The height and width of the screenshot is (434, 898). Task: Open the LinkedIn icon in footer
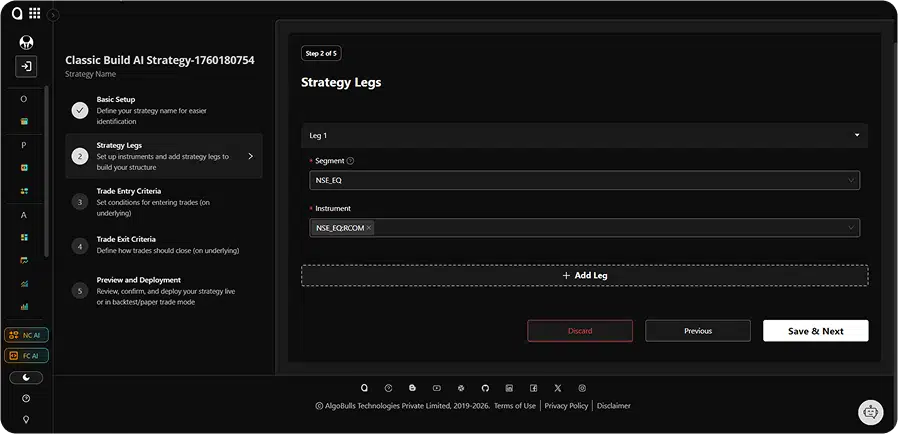pyautogui.click(x=509, y=388)
